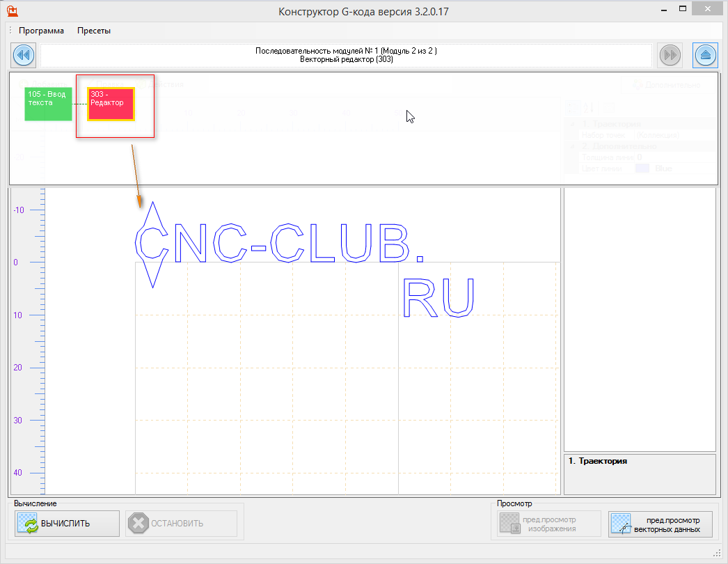728x564 pixels.
Task: Open пред.просмотр векторных данных
Action: (x=660, y=524)
